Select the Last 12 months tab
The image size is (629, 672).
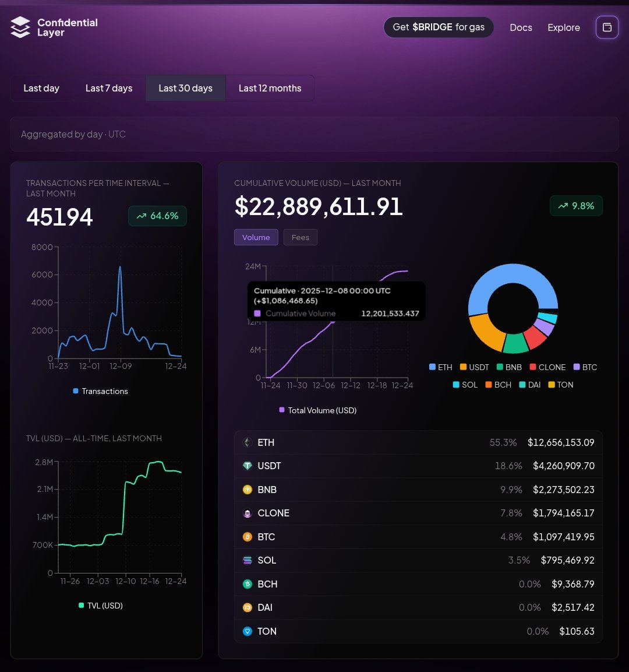click(x=270, y=88)
